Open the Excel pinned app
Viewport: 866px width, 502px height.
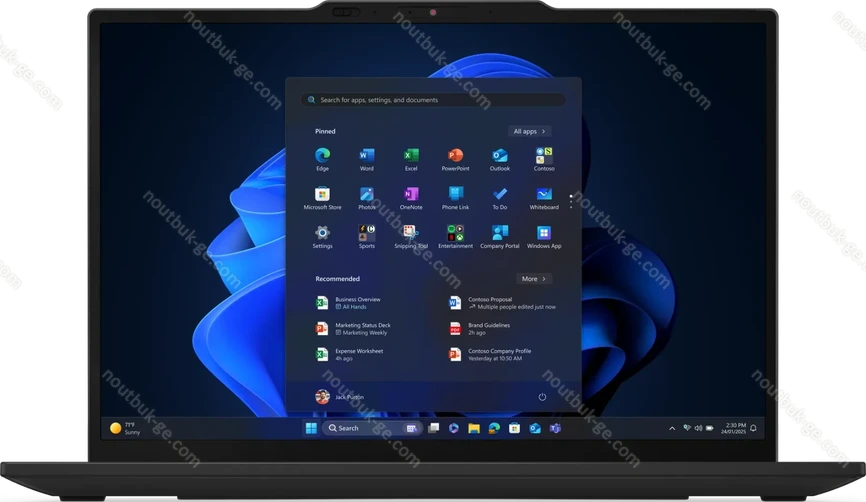pyautogui.click(x=411, y=156)
